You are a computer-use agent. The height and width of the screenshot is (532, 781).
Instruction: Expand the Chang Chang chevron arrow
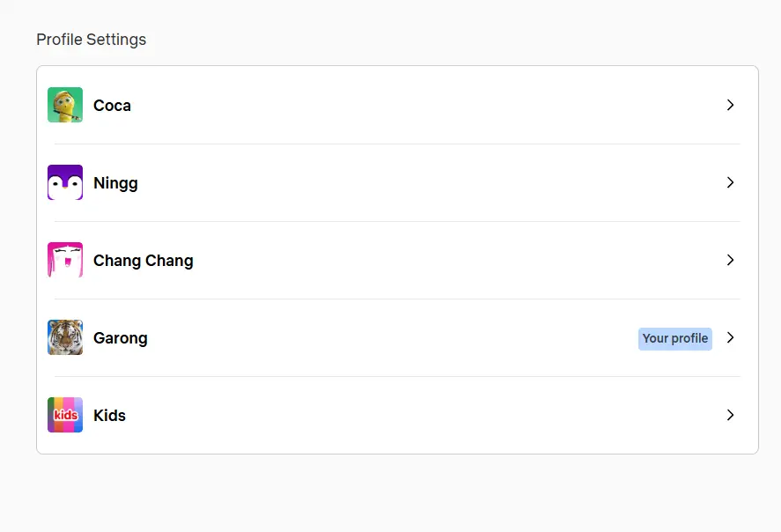click(730, 260)
